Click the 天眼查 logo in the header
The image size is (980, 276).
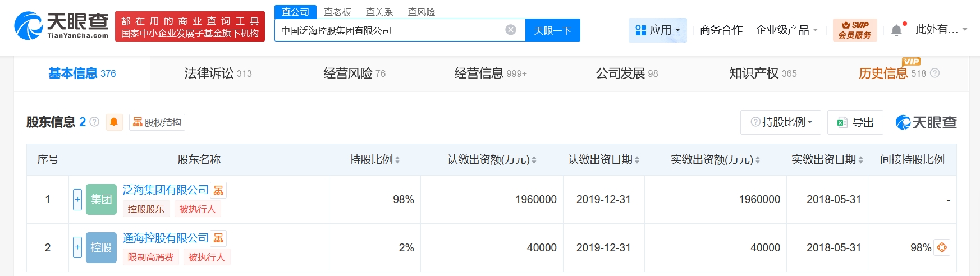(62, 26)
